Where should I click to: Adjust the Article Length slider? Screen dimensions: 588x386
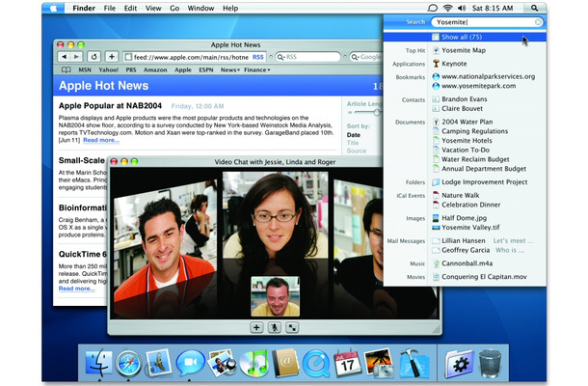pyautogui.click(x=376, y=112)
